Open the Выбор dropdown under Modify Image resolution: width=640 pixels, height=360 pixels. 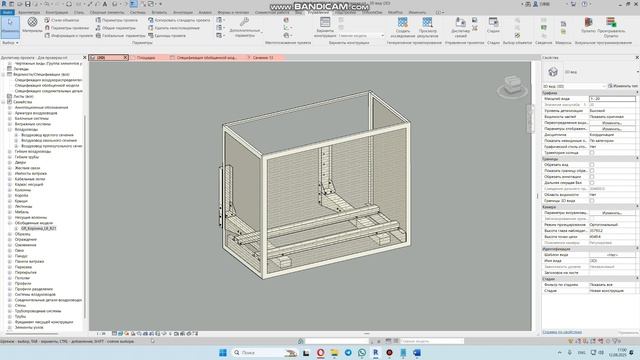[10, 42]
